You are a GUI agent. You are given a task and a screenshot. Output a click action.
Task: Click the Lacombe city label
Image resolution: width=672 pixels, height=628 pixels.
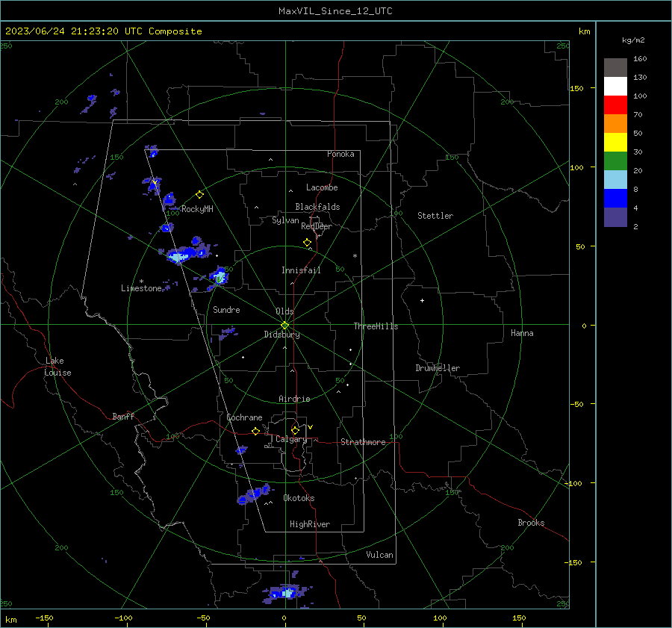(322, 187)
